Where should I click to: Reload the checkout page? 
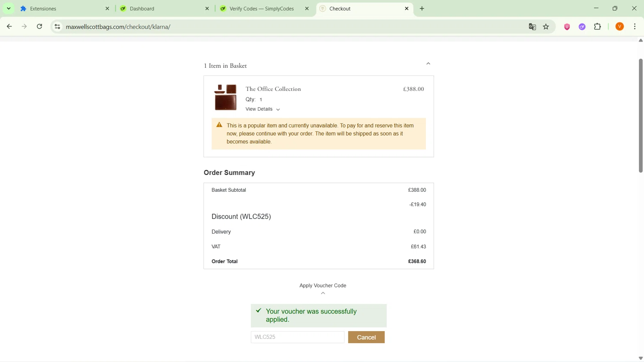39,27
